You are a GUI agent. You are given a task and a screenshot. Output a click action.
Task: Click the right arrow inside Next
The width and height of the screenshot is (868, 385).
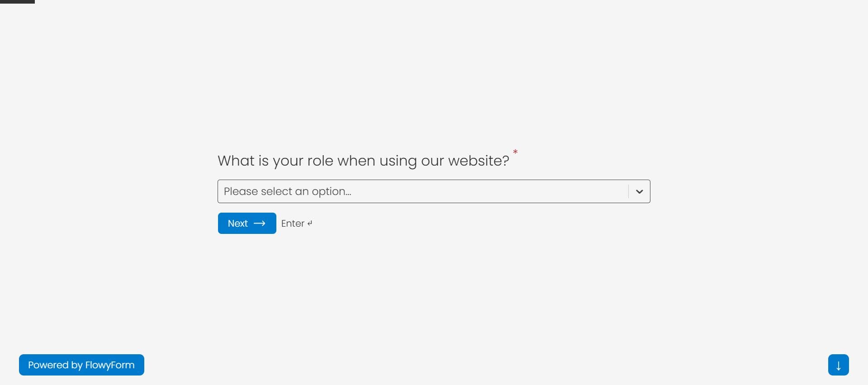(260, 223)
